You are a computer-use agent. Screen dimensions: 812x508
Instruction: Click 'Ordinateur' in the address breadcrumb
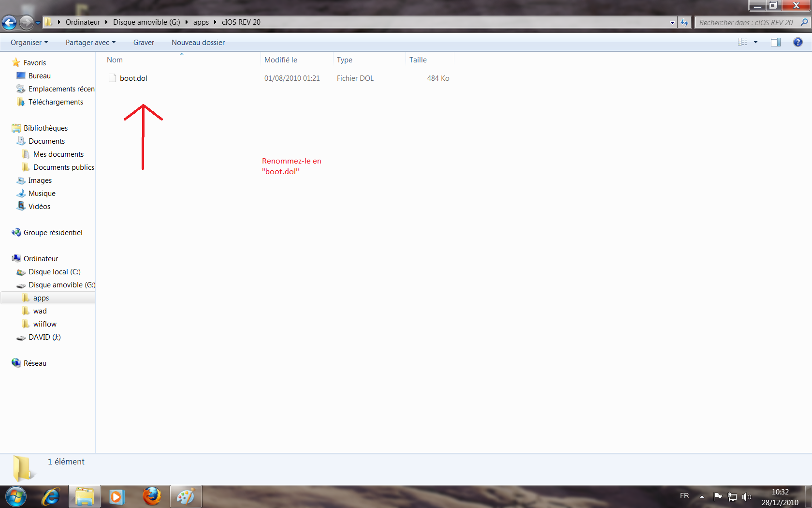point(83,22)
